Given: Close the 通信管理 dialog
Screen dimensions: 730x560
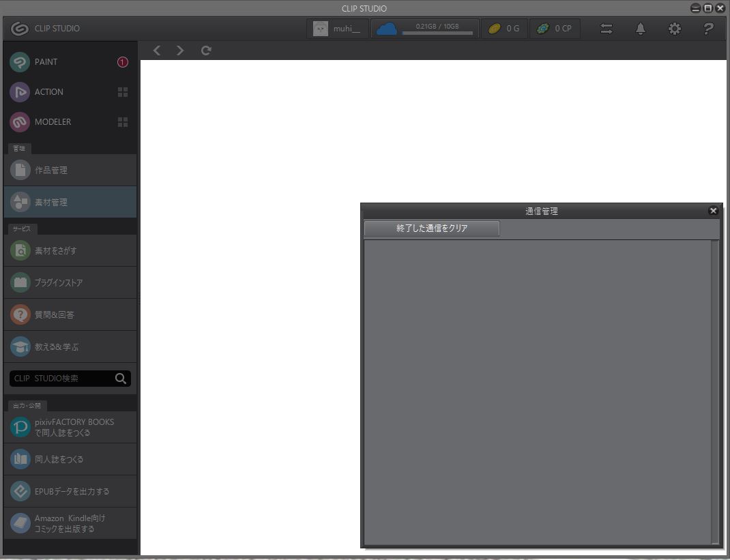Looking at the screenshot, I should (713, 211).
